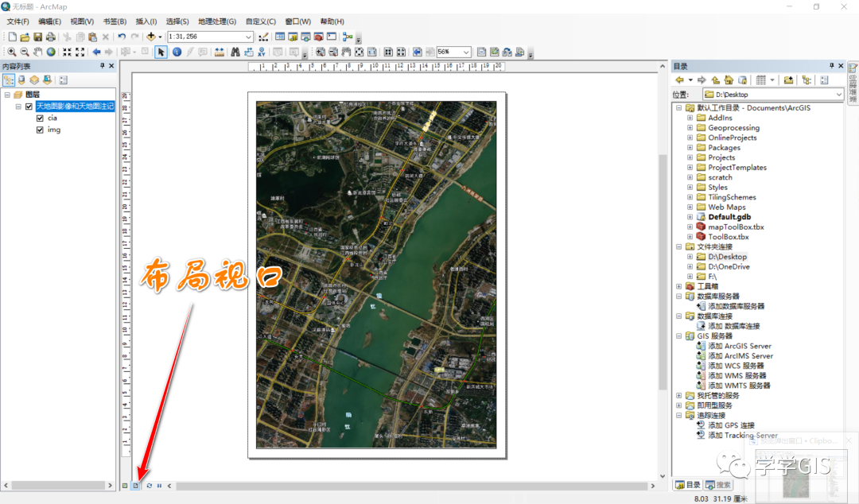The width and height of the screenshot is (859, 504).
Task: Open the ModelBuilder window icon
Action: coord(348,37)
